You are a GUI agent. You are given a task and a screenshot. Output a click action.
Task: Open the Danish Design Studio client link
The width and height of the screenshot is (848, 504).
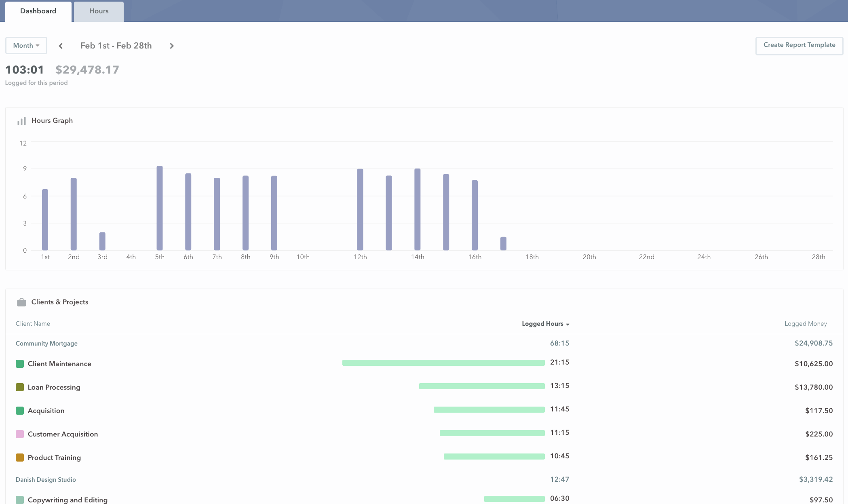point(46,480)
